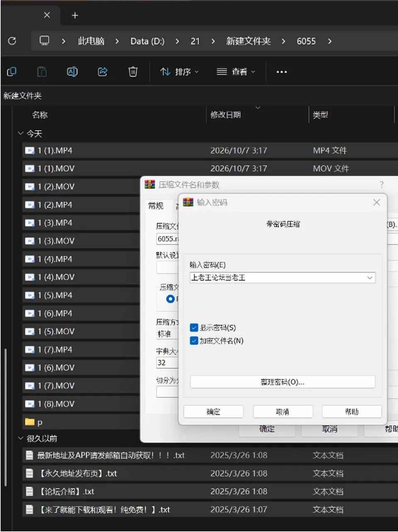Click the This PC monitor icon in address bar
This screenshot has width=398, height=532.
point(44,41)
